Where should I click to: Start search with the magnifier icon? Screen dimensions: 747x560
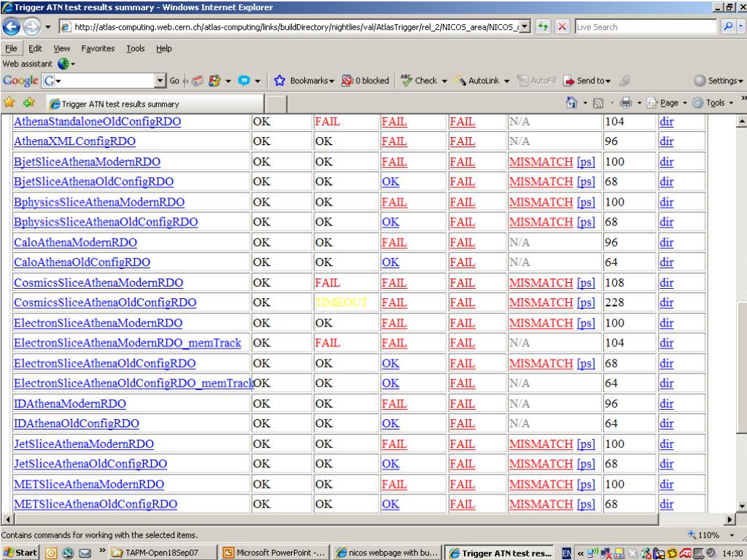click(x=727, y=27)
